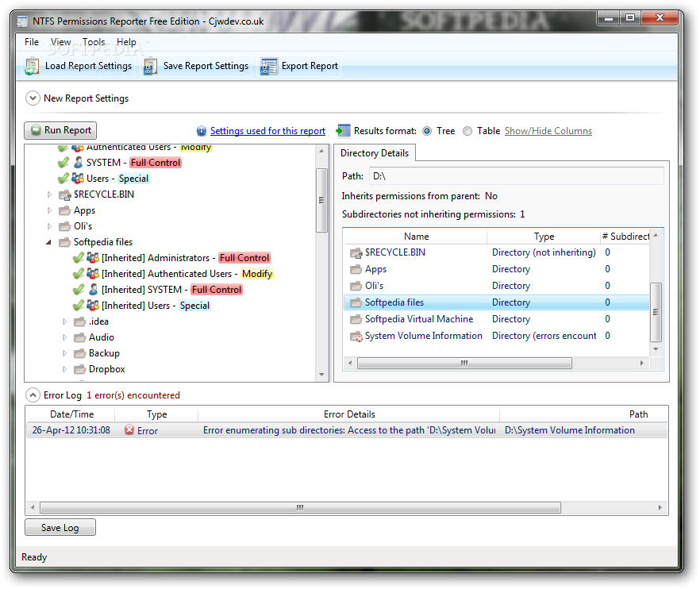Screen dimensions: 700x589
Task: Click the Run Report button
Action: coord(60,130)
